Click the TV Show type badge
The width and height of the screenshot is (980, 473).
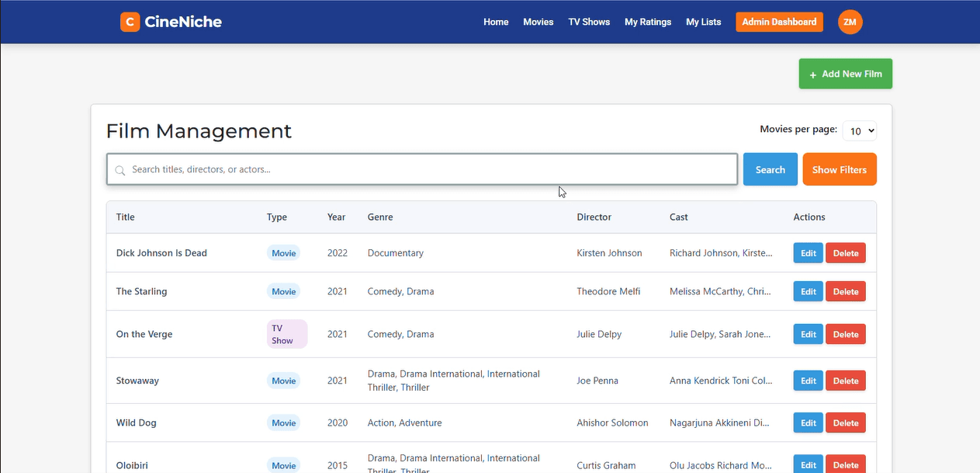tap(287, 334)
